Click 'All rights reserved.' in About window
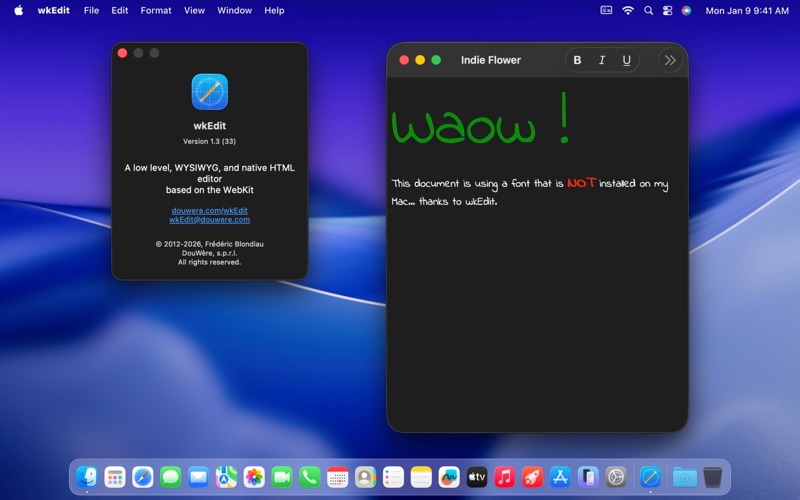Screen dimensions: 800x500 [x=210, y=262]
